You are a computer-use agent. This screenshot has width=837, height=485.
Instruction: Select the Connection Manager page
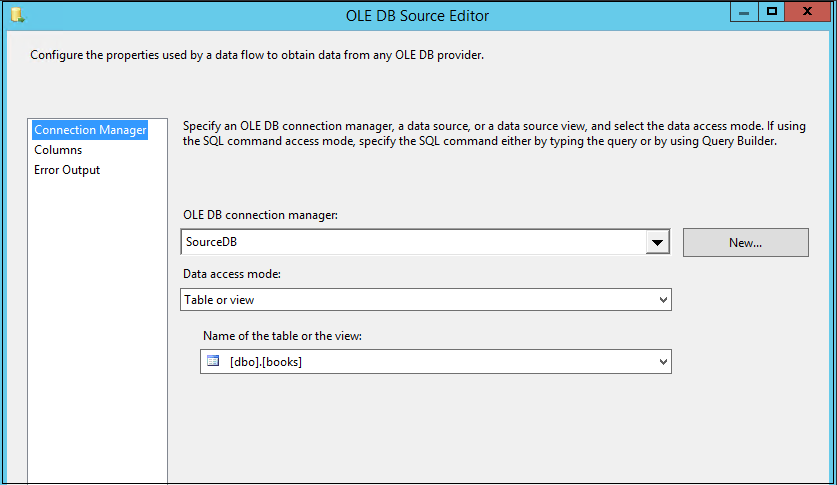tap(90, 130)
